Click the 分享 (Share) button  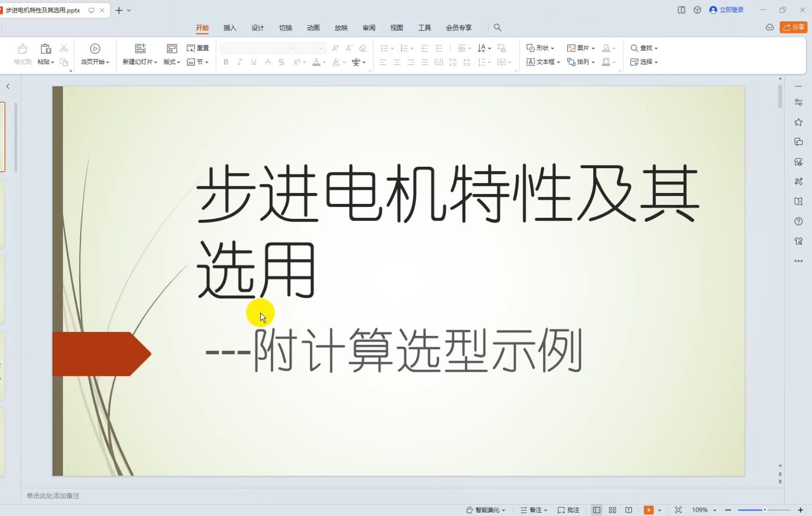click(793, 27)
